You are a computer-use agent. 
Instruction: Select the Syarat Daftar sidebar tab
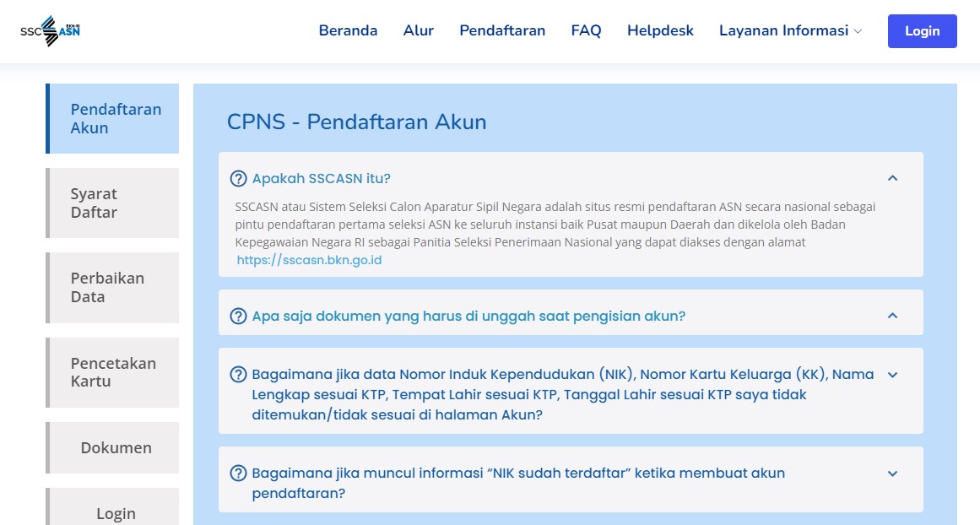(x=112, y=203)
